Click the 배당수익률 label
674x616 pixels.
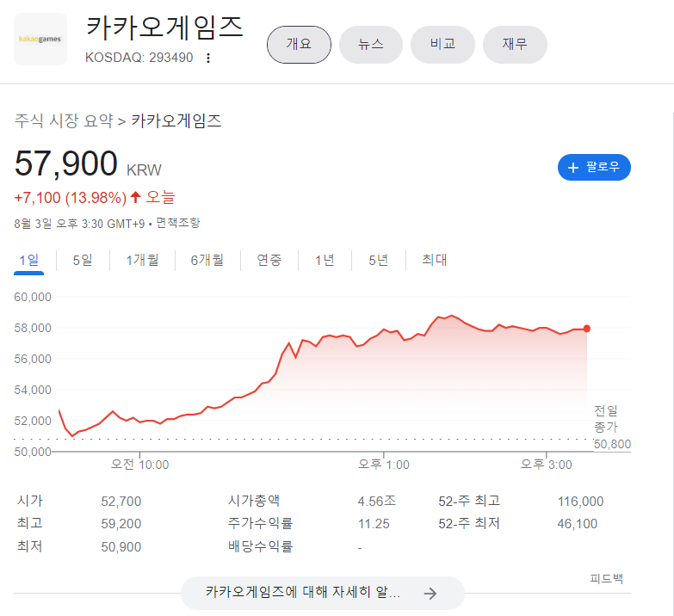260,547
